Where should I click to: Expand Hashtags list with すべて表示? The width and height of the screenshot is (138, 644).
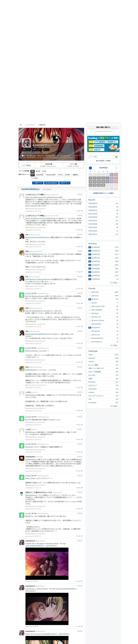(114, 406)
